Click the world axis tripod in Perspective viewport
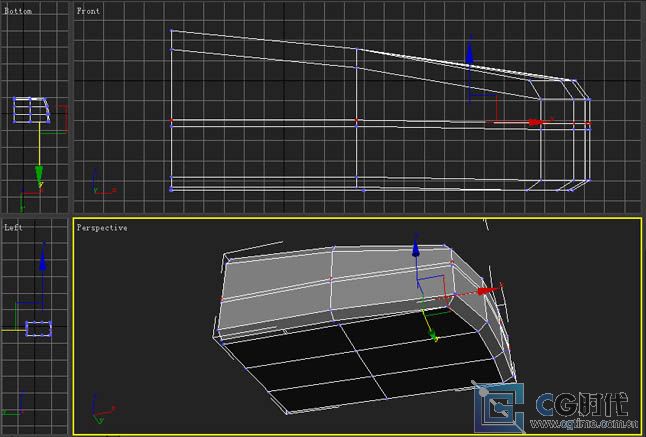Image resolution: width=646 pixels, height=437 pixels. click(x=100, y=407)
